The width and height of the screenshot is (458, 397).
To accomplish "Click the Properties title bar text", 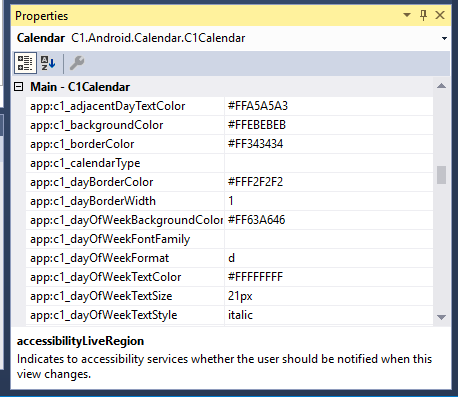I will coord(42,16).
